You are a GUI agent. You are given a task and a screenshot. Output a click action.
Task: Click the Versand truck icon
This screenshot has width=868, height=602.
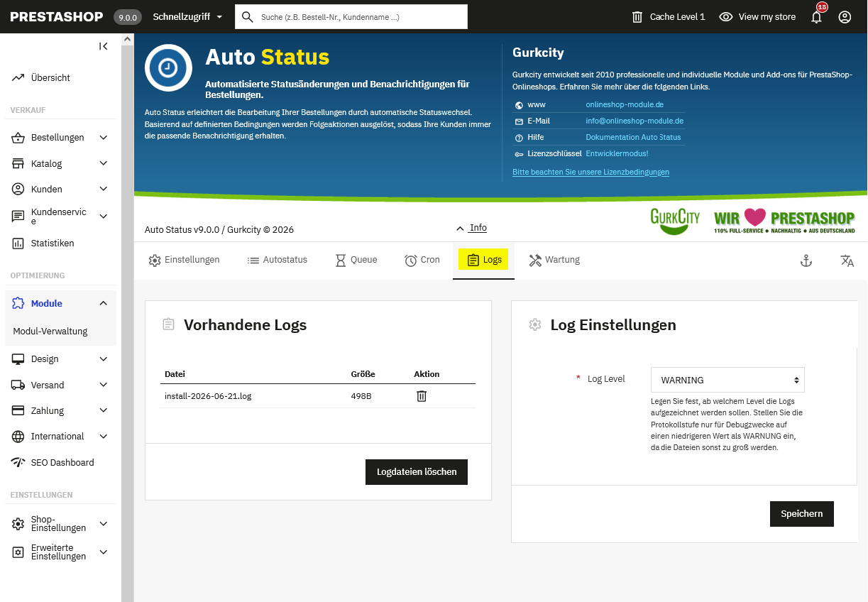point(18,385)
